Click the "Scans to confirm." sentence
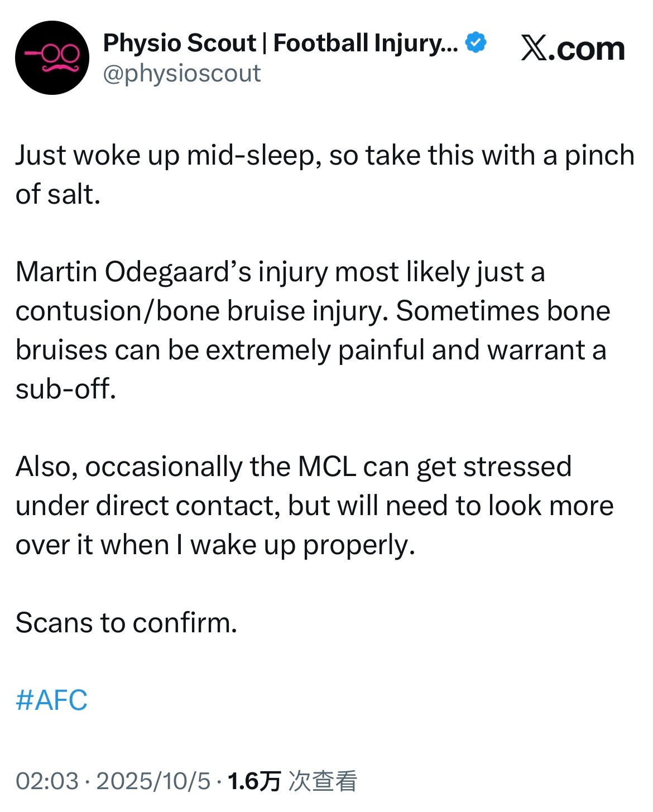 point(126,622)
